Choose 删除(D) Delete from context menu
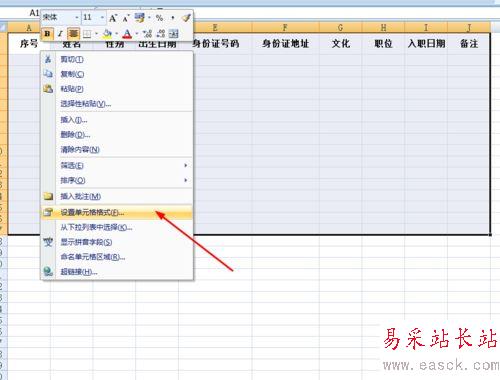Viewport: 500px width, 380px height. pyautogui.click(x=117, y=135)
